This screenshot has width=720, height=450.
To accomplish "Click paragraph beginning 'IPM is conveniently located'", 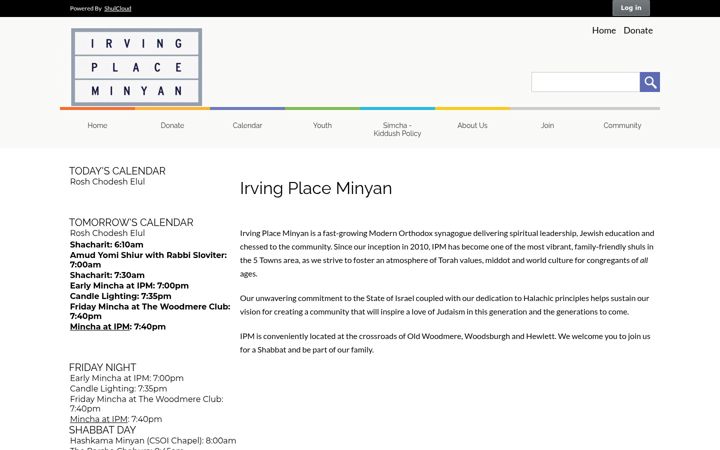I will 445,343.
